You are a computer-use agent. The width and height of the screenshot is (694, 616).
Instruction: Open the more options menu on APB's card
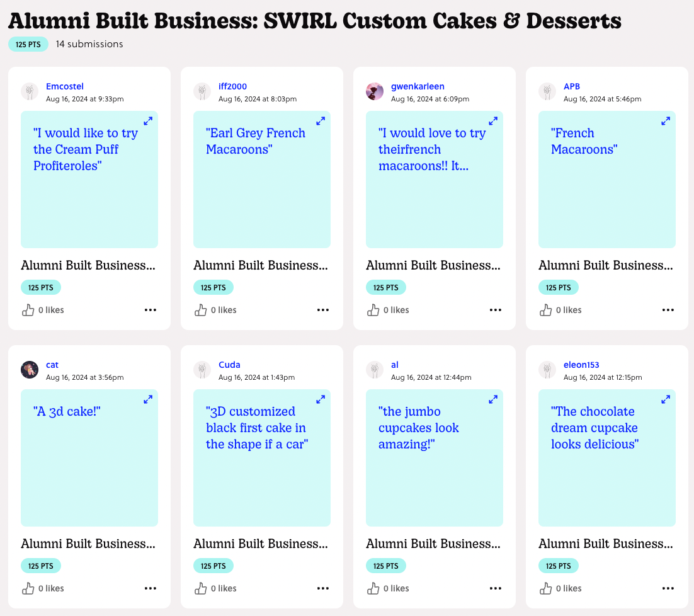pos(668,309)
